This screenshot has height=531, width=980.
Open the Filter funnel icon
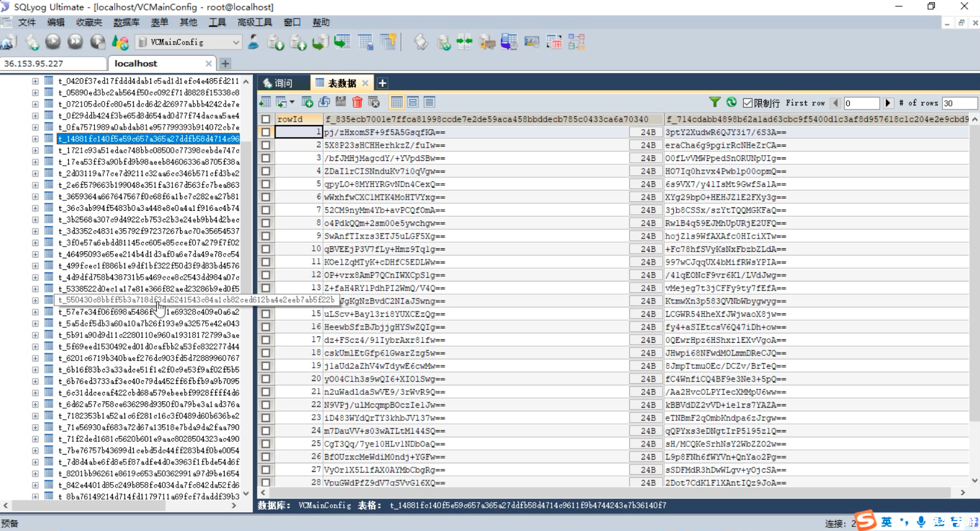(715, 102)
